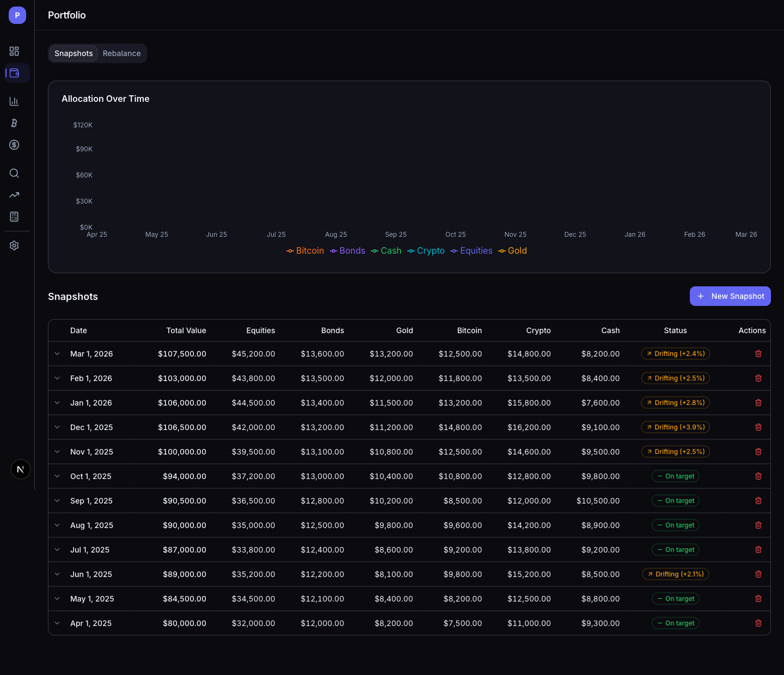Switch to the Snapshots tab
The image size is (784, 675).
pos(73,53)
